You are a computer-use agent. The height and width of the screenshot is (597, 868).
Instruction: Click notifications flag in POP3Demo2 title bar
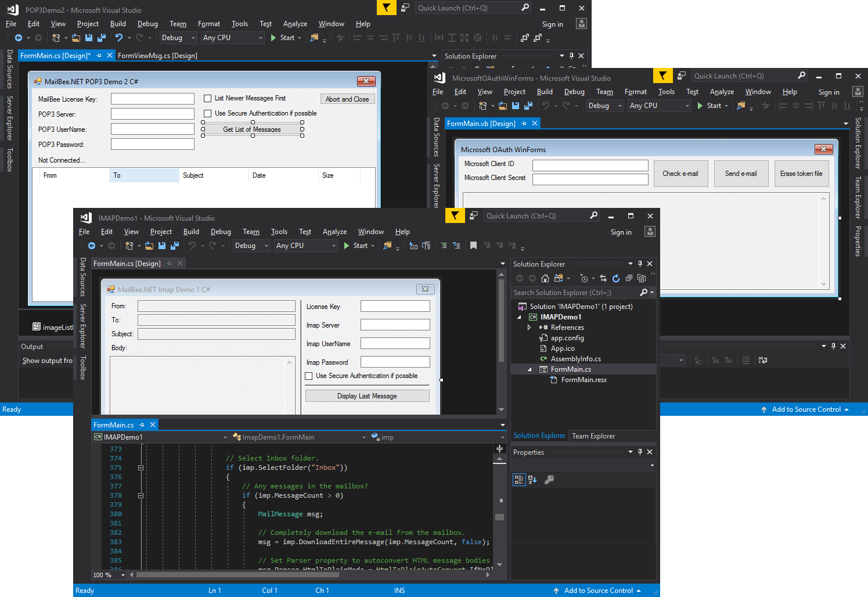tap(386, 8)
